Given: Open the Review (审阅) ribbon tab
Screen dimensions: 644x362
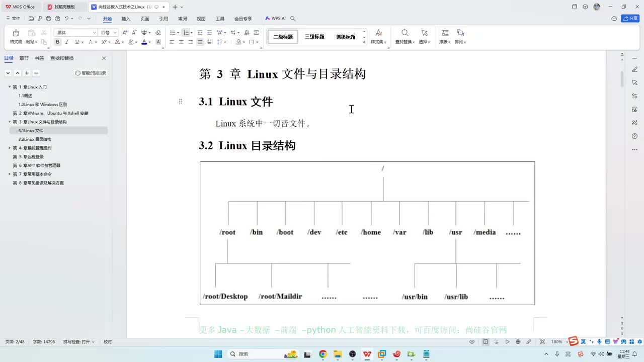Looking at the screenshot, I should click(x=182, y=19).
